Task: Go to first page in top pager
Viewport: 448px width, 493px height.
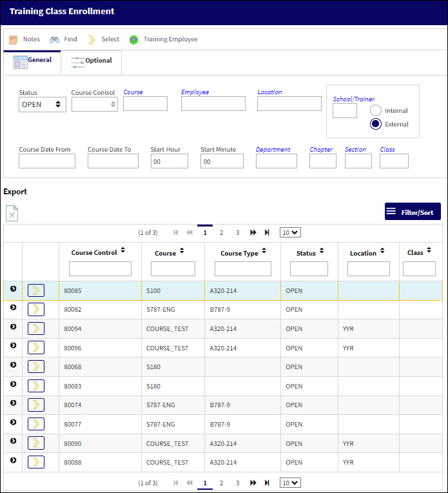Action: (175, 233)
